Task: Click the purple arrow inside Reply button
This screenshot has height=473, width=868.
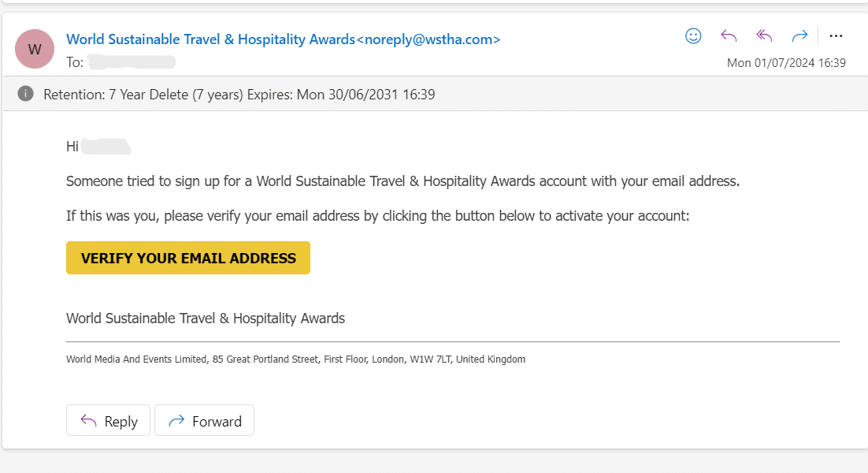Action: [x=88, y=420]
